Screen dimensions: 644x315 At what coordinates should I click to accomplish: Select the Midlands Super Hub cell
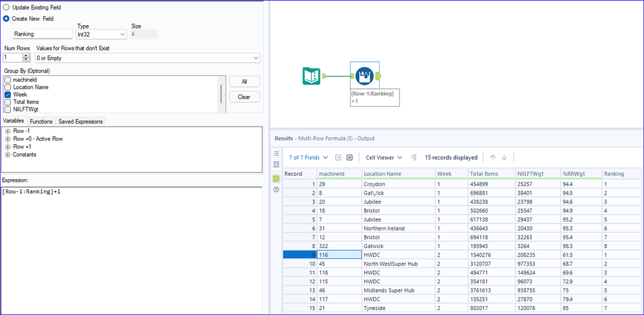[398, 291]
